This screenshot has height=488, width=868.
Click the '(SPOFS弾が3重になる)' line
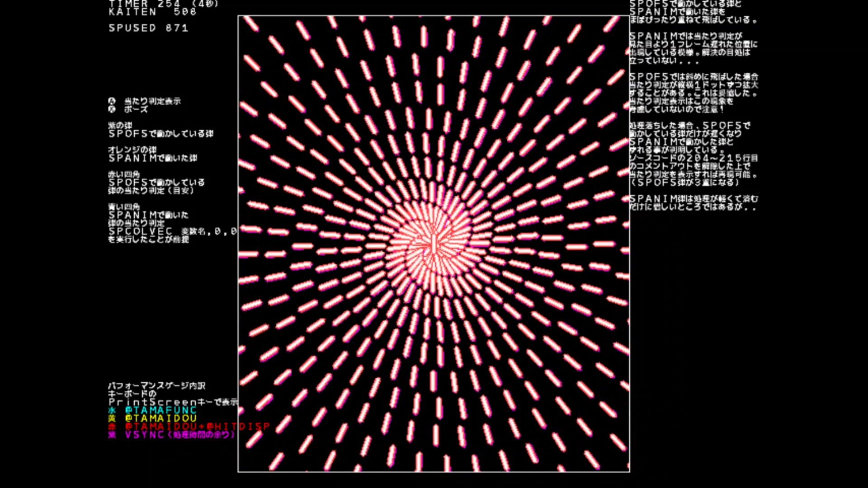(x=685, y=183)
